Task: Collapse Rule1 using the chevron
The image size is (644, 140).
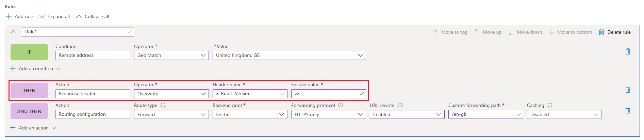Action: [13, 32]
